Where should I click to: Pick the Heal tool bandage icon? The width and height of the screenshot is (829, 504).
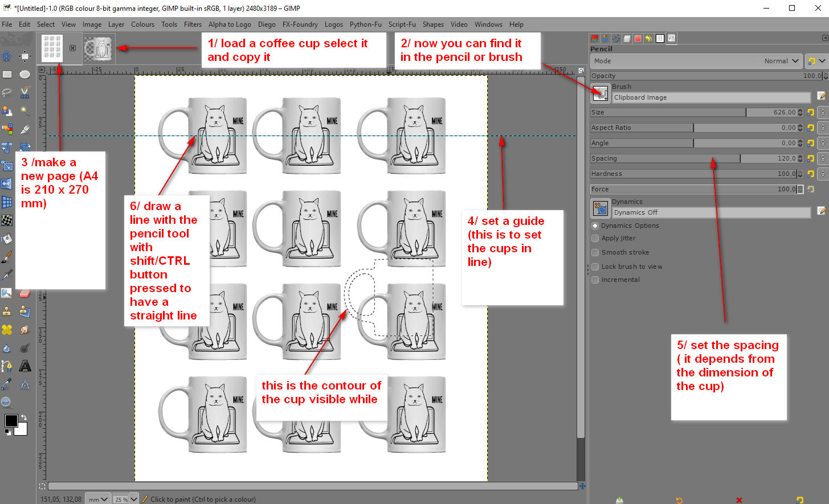tap(7, 329)
